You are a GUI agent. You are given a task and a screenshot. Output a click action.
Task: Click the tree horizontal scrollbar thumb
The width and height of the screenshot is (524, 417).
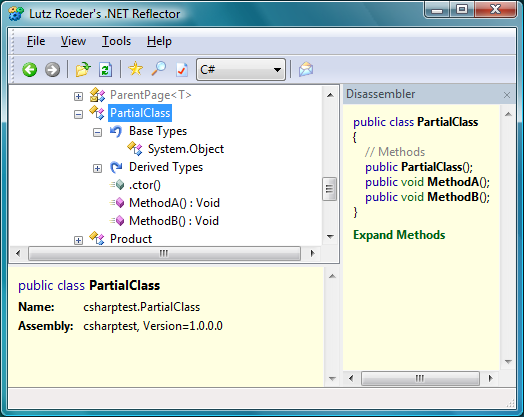(x=164, y=254)
